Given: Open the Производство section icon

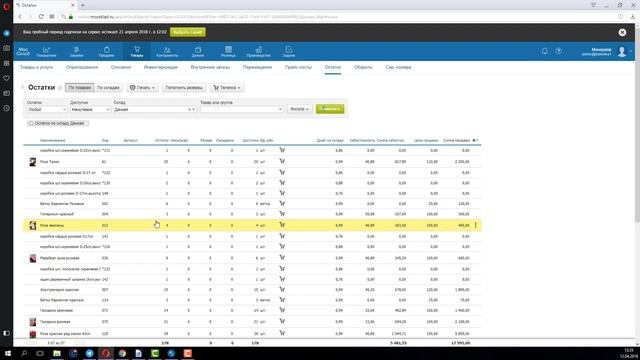Looking at the screenshot, I should click(258, 51).
